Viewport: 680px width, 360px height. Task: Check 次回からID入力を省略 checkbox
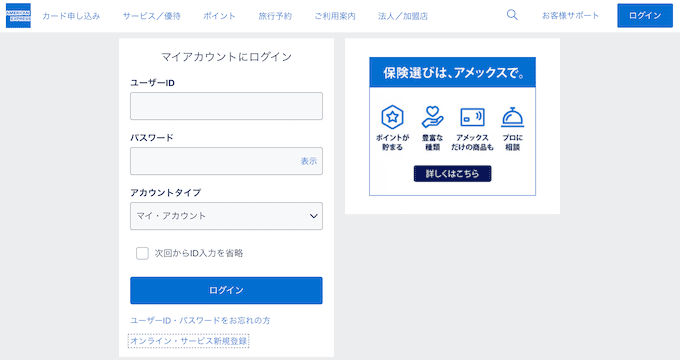142,253
